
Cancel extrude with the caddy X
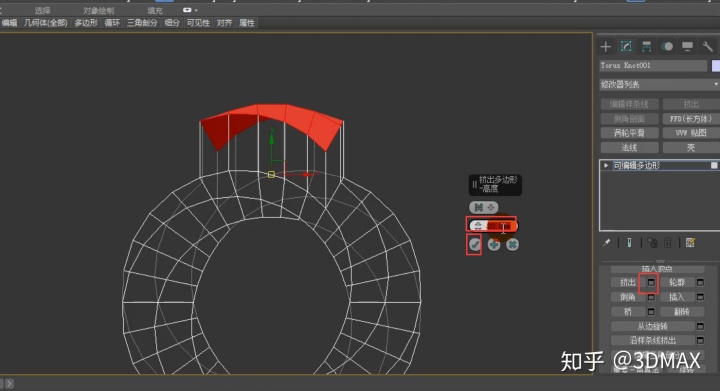512,245
